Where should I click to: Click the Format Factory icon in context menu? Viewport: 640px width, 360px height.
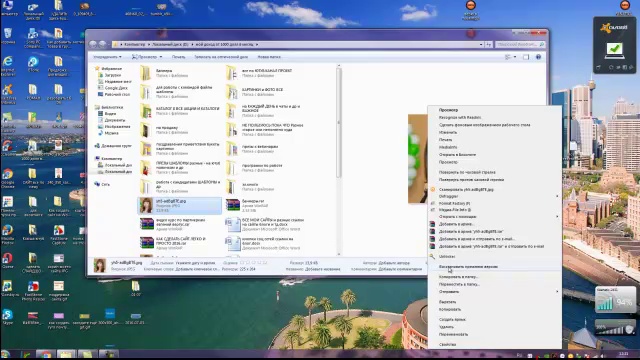click(x=433, y=203)
